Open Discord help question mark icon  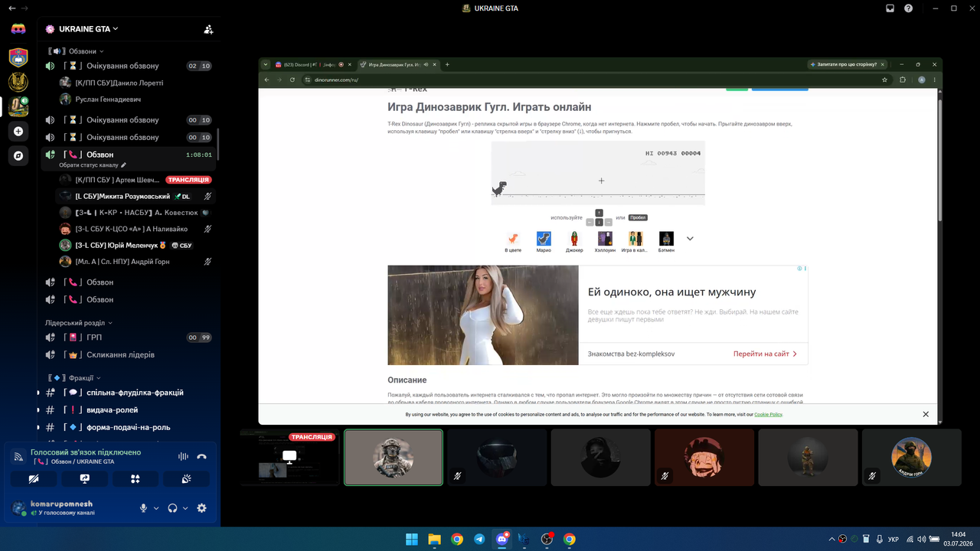coord(908,8)
